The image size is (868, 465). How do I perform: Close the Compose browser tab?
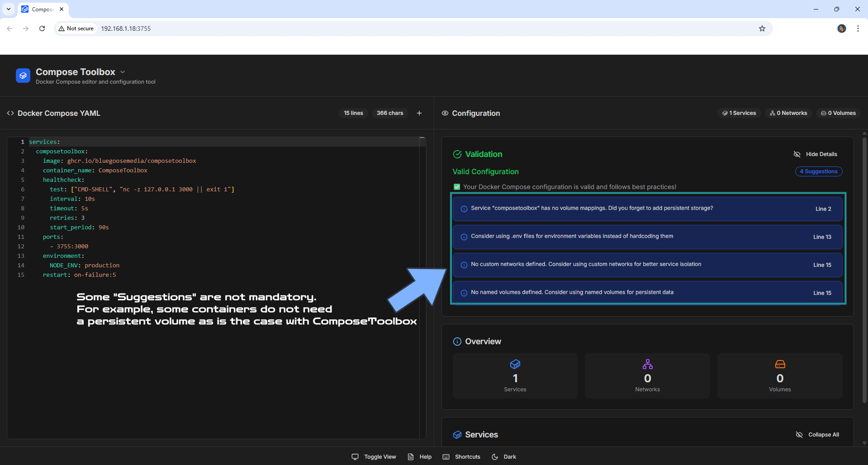[x=62, y=9]
